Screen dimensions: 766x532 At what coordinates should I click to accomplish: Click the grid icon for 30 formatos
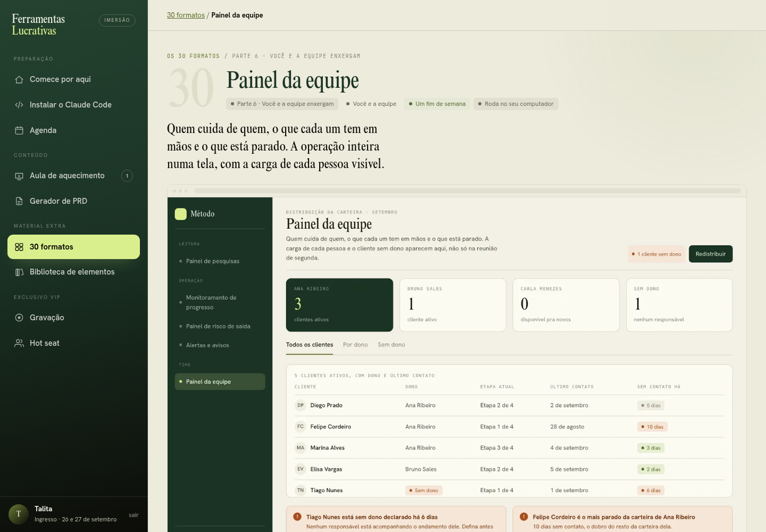pyautogui.click(x=19, y=247)
